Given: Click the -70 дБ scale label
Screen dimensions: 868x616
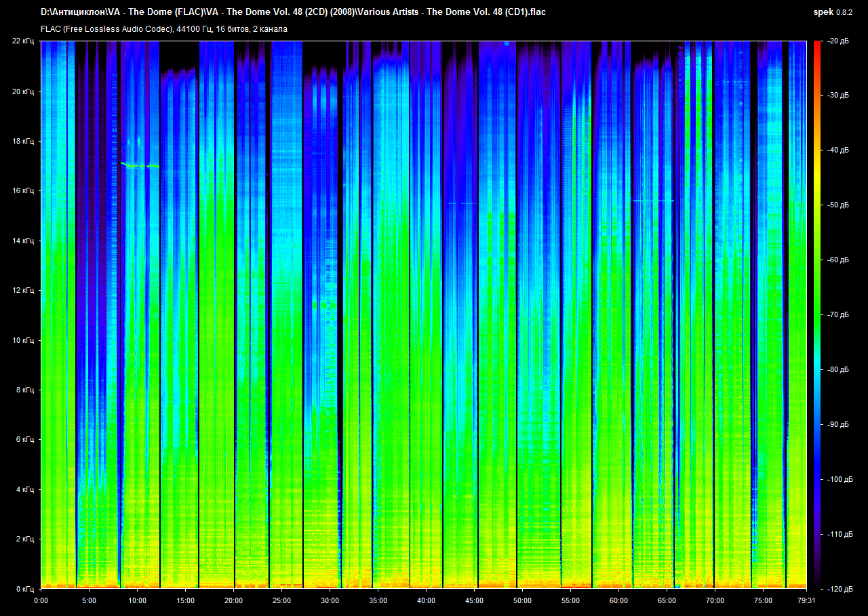Looking at the screenshot, I should (x=837, y=315).
